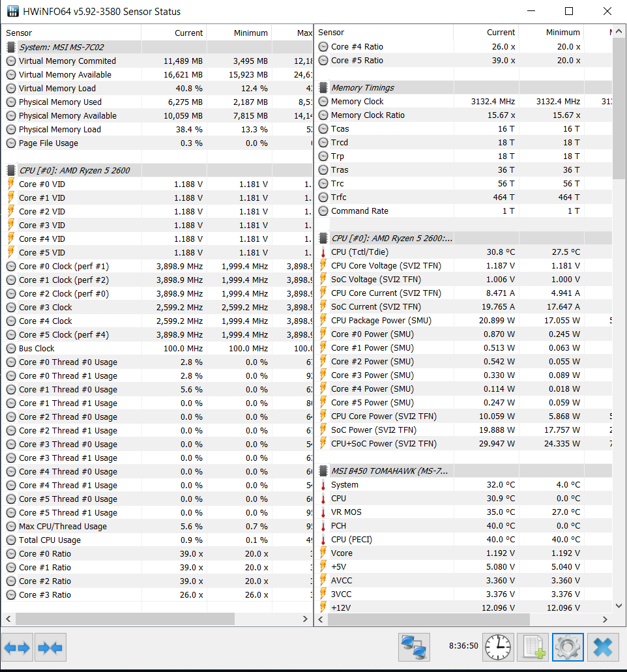This screenshot has height=672, width=627.
Task: Click the 8:36:50 elapsed time display
Action: [x=463, y=646]
